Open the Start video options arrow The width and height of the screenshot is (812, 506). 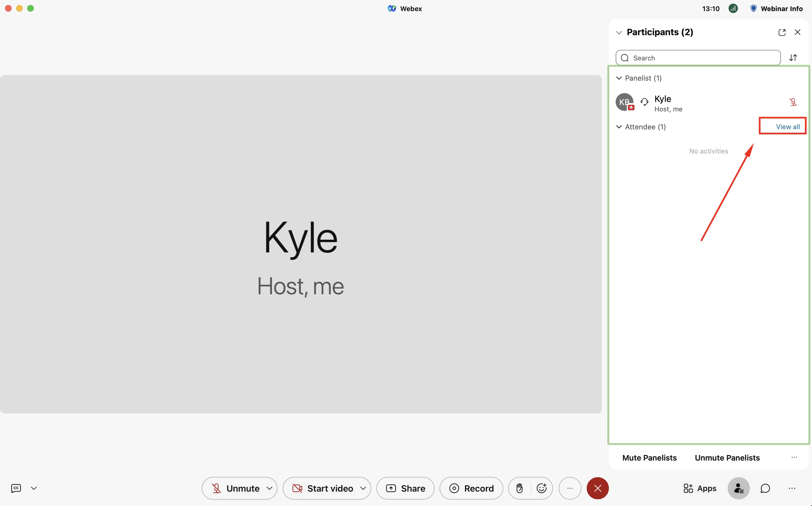click(x=363, y=488)
